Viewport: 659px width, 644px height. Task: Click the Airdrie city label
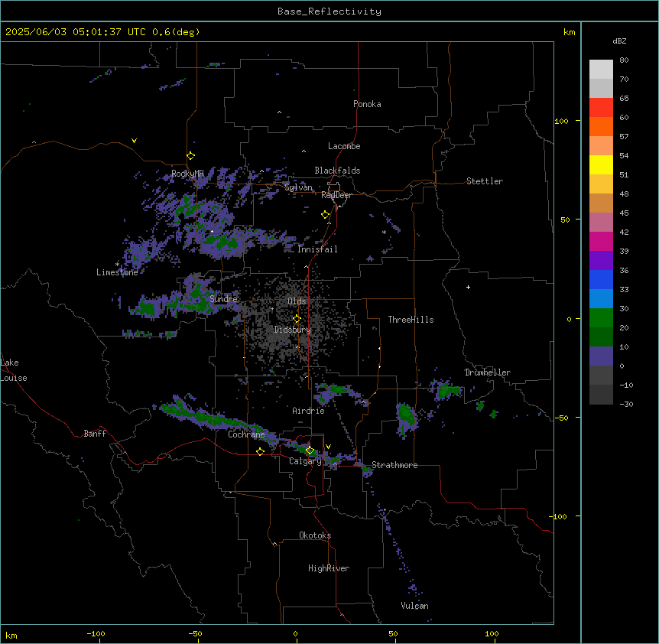pos(309,411)
